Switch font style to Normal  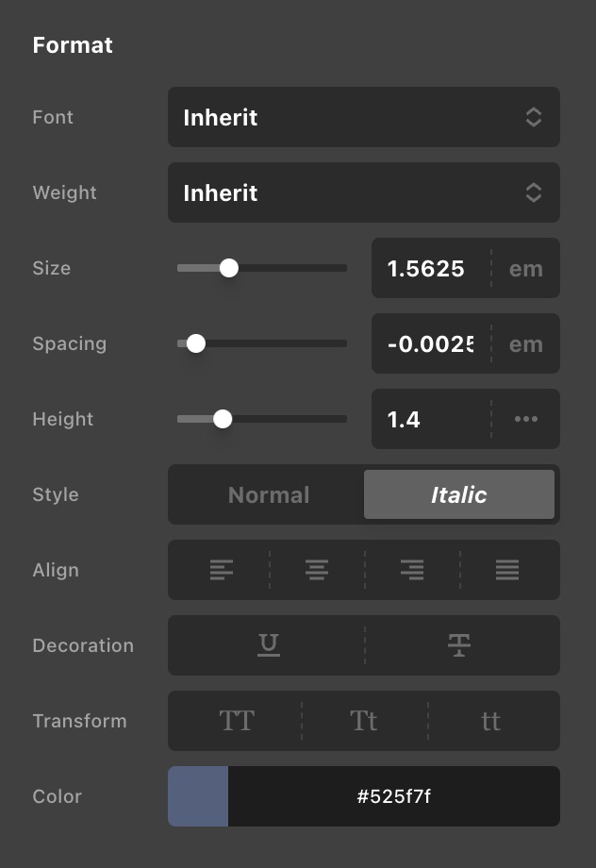tap(268, 494)
